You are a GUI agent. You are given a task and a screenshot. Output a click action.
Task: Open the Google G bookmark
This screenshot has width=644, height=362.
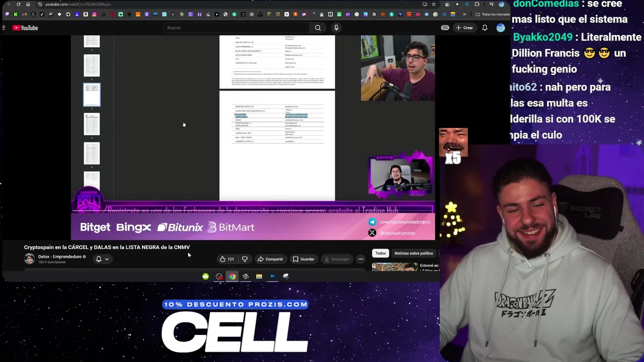(435, 14)
